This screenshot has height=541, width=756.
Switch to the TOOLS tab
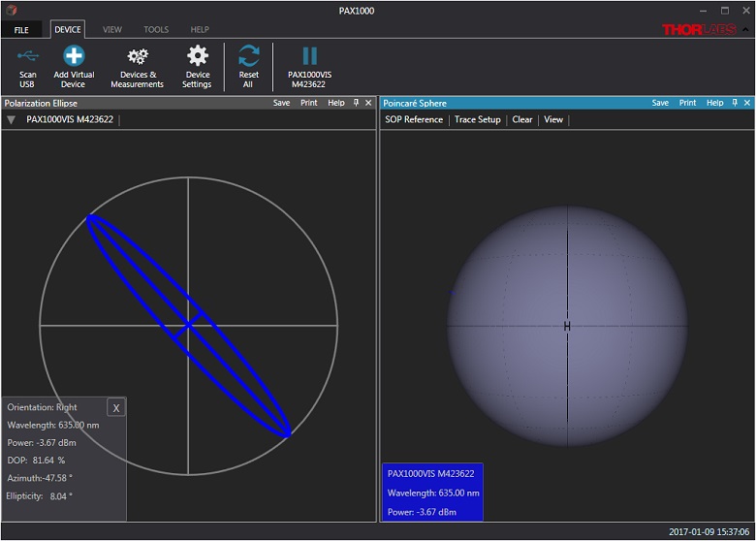[x=156, y=30]
